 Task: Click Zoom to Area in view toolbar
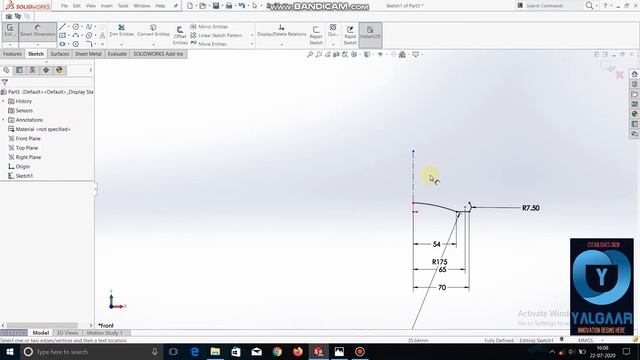(x=319, y=54)
